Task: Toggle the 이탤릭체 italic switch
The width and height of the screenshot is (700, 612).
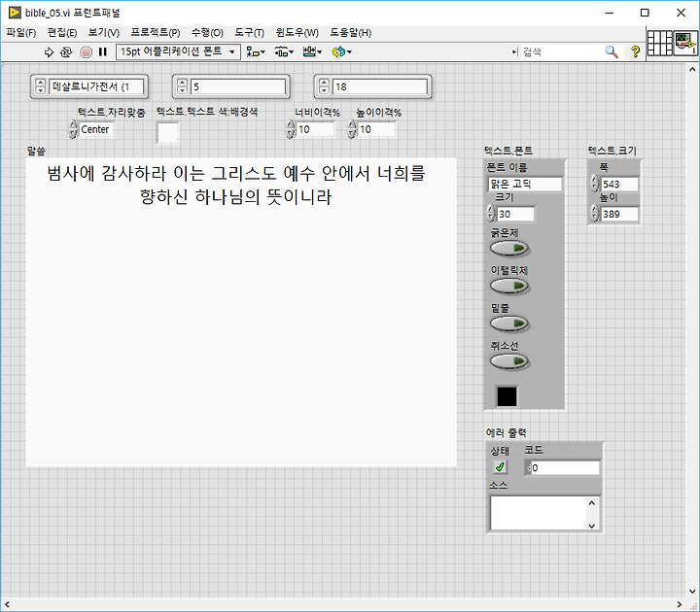Action: 509,286
